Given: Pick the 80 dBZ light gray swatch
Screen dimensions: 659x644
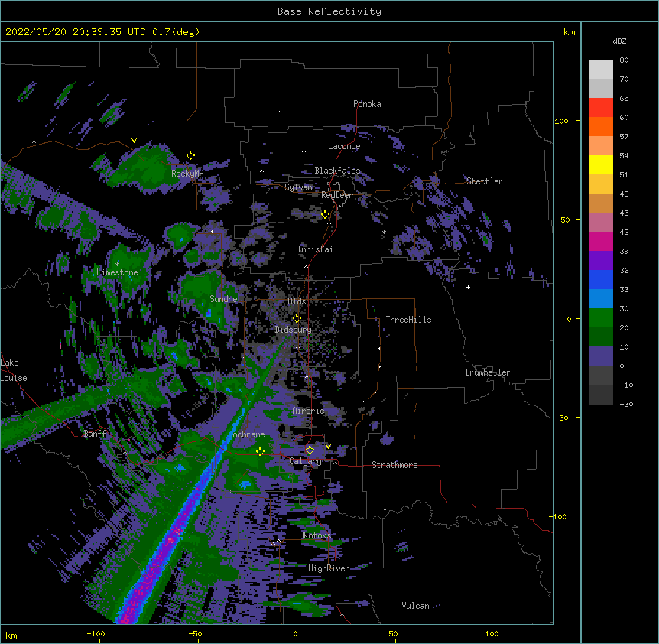Looking at the screenshot, I should pos(601,69).
